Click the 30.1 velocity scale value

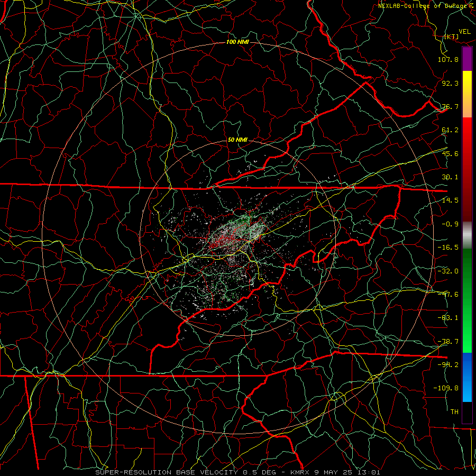(x=450, y=177)
